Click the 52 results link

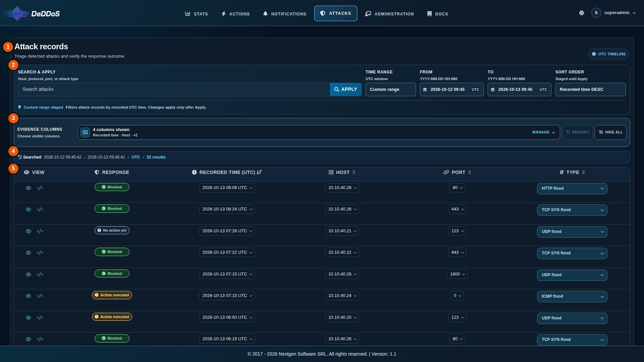pos(156,157)
